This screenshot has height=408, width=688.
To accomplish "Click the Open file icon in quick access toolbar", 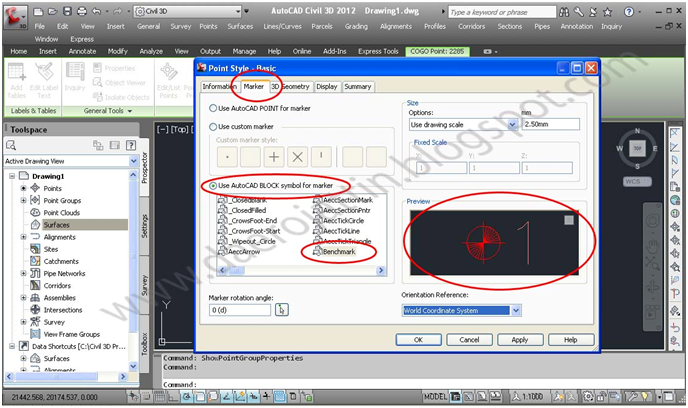I will point(53,12).
